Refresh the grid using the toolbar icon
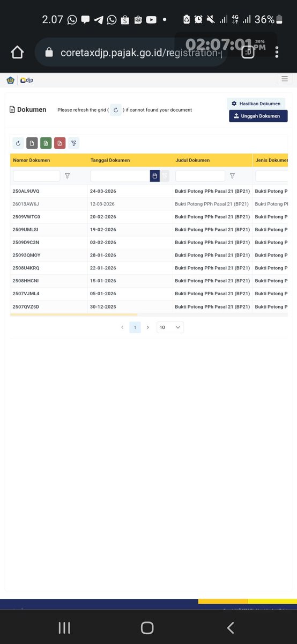 pyautogui.click(x=18, y=143)
